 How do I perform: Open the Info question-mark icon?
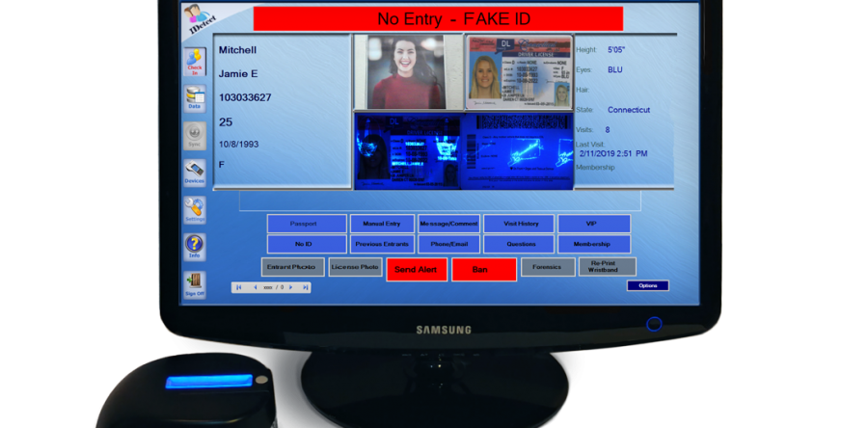coord(195,247)
